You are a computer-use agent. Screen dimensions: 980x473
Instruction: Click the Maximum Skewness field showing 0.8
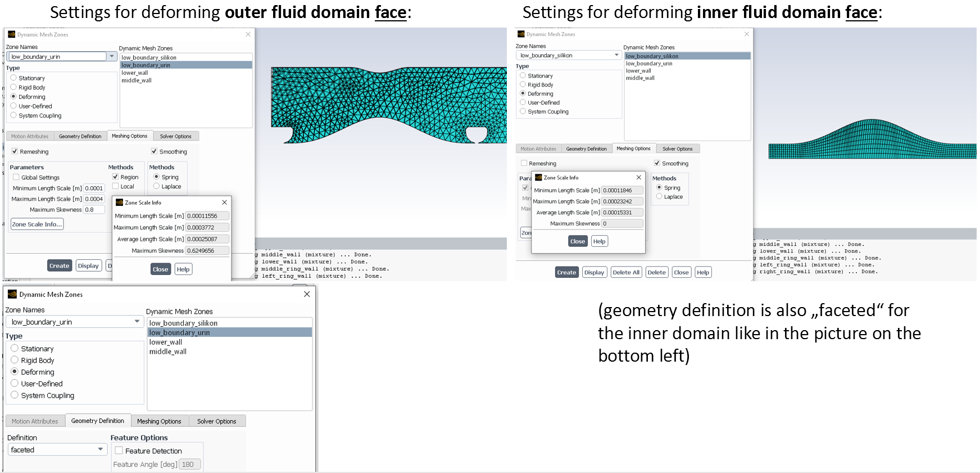pyautogui.click(x=94, y=210)
